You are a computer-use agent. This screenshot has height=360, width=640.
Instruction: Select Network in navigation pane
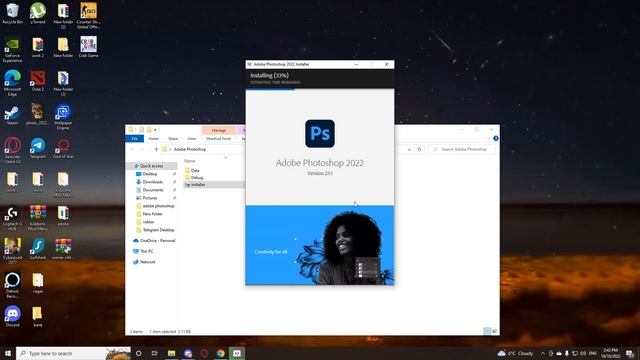click(147, 262)
